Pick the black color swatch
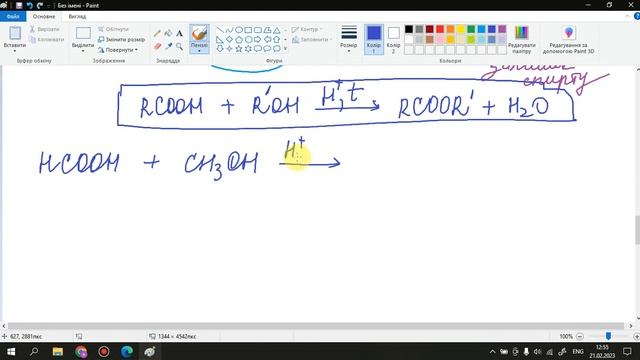This screenshot has width=640, height=360. pyautogui.click(x=409, y=29)
